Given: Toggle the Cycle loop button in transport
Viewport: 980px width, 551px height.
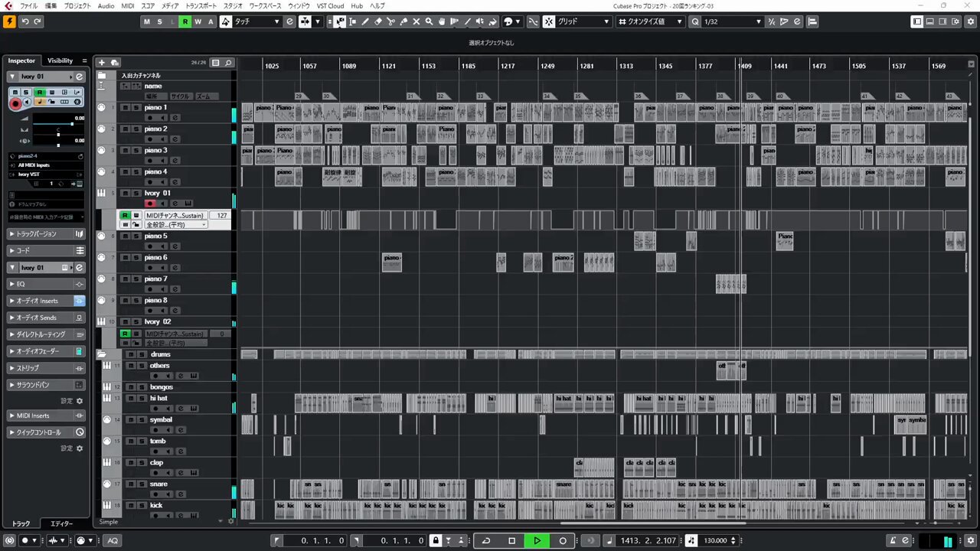Looking at the screenshot, I should (x=485, y=540).
